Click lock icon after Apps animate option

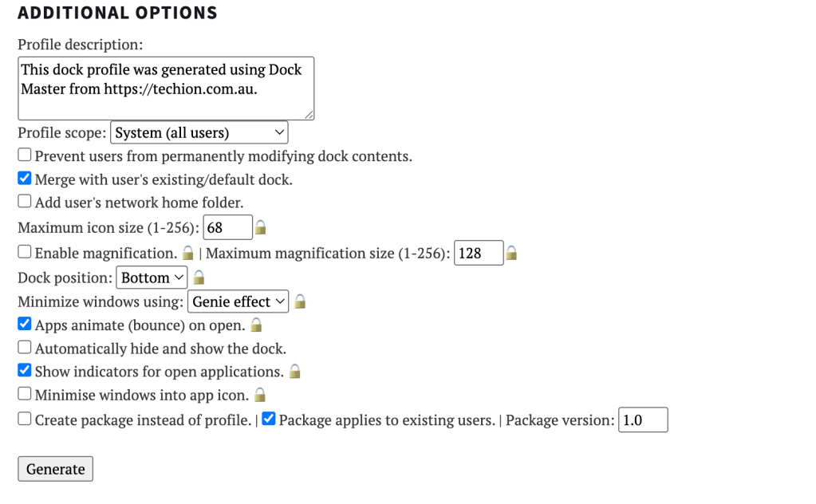[x=257, y=325]
